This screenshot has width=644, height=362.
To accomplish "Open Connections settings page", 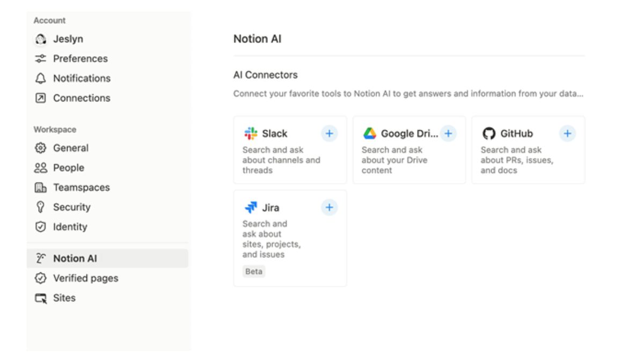I will pyautogui.click(x=82, y=98).
